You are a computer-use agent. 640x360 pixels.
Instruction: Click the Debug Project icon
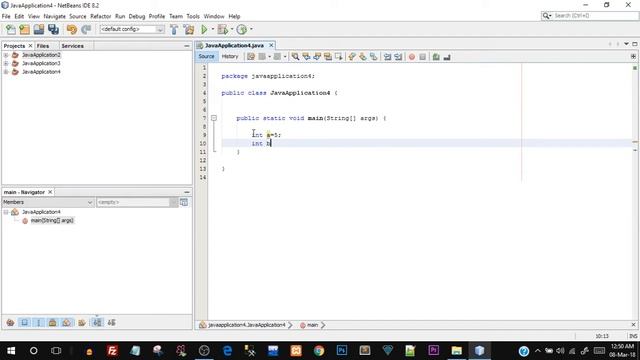click(x=222, y=29)
